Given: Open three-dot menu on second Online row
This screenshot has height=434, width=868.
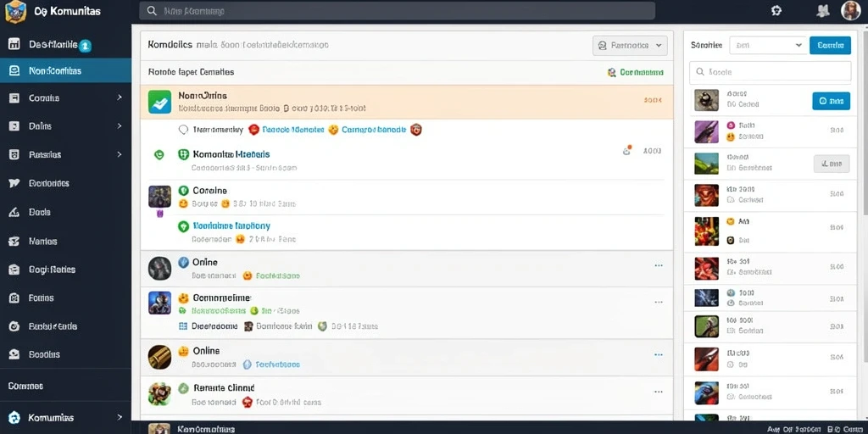Looking at the screenshot, I should (659, 355).
